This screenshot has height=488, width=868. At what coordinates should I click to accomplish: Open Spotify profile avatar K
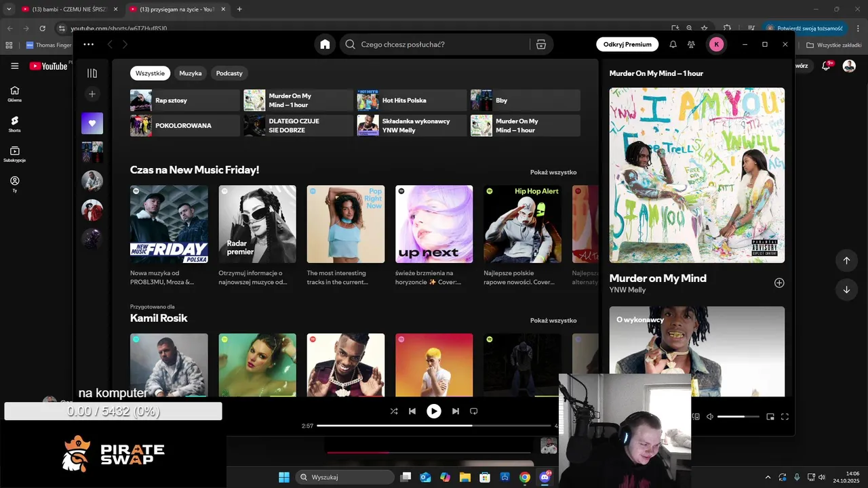[x=716, y=44]
